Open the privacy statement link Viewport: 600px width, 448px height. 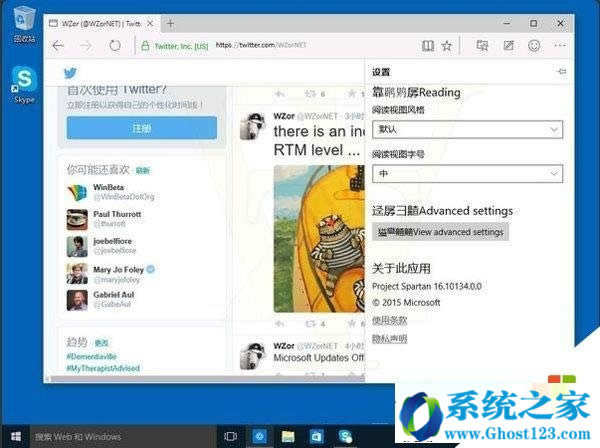(390, 339)
